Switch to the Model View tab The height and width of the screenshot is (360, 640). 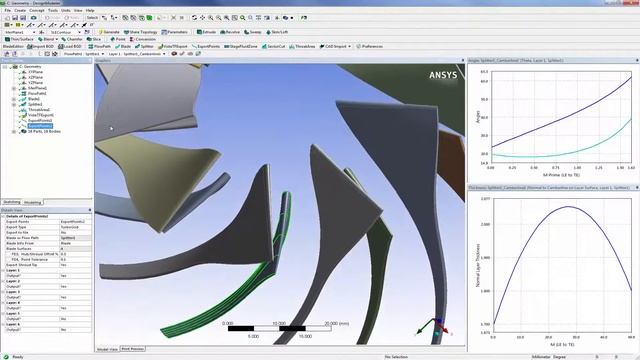pos(107,349)
